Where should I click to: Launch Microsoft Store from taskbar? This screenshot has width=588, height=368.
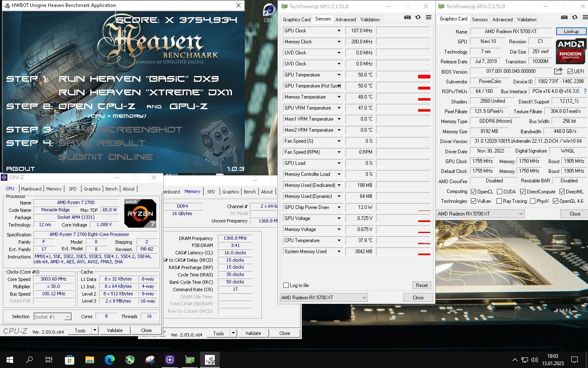point(69,360)
